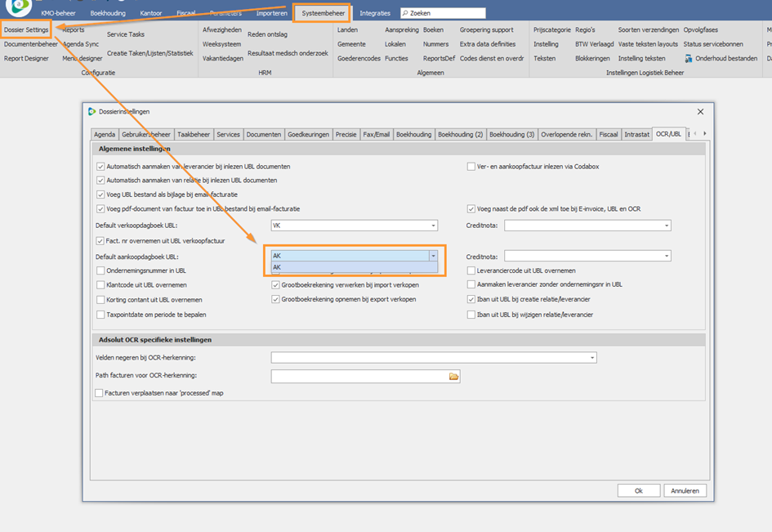Open the Systeembeheer ribbon tab
Image resolution: width=772 pixels, height=532 pixels.
[x=323, y=13]
